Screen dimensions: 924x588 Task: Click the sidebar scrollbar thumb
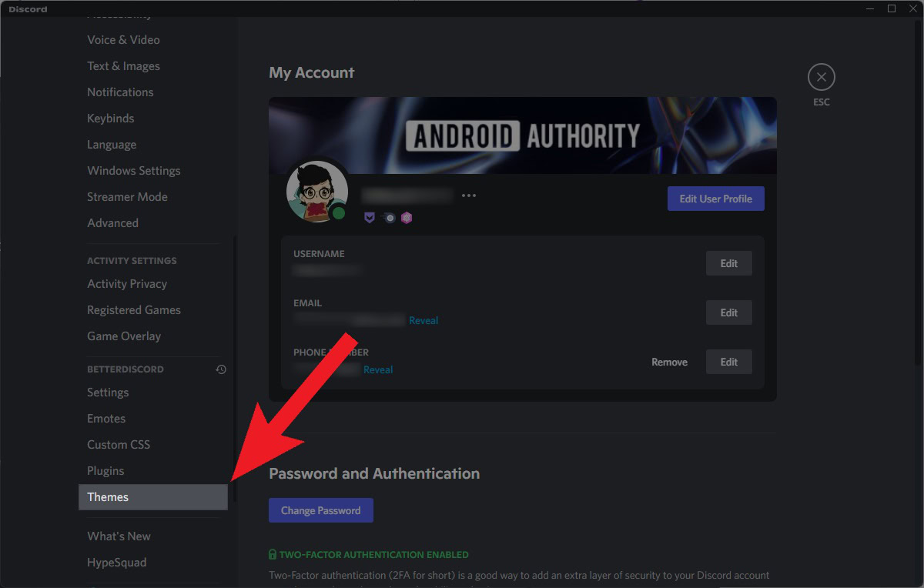[x=235, y=369]
